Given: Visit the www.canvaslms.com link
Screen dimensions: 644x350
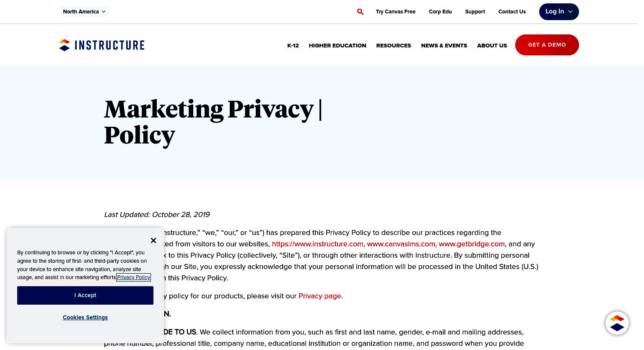Looking at the screenshot, I should (401, 244).
